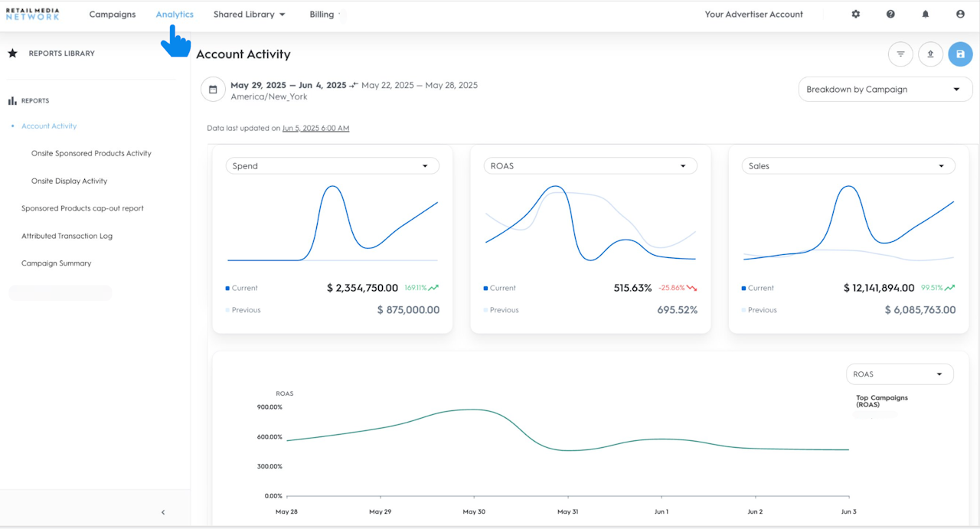The image size is (980, 529).
Task: Click the filter icon button
Action: coord(900,54)
